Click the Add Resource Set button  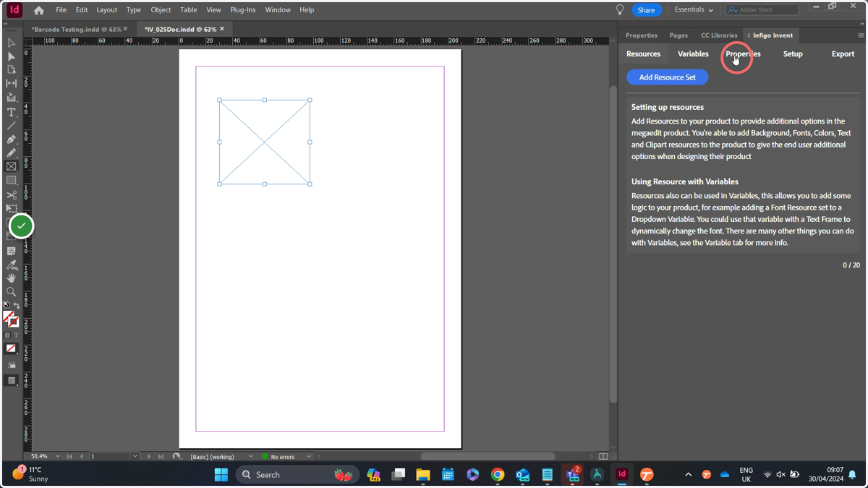667,77
